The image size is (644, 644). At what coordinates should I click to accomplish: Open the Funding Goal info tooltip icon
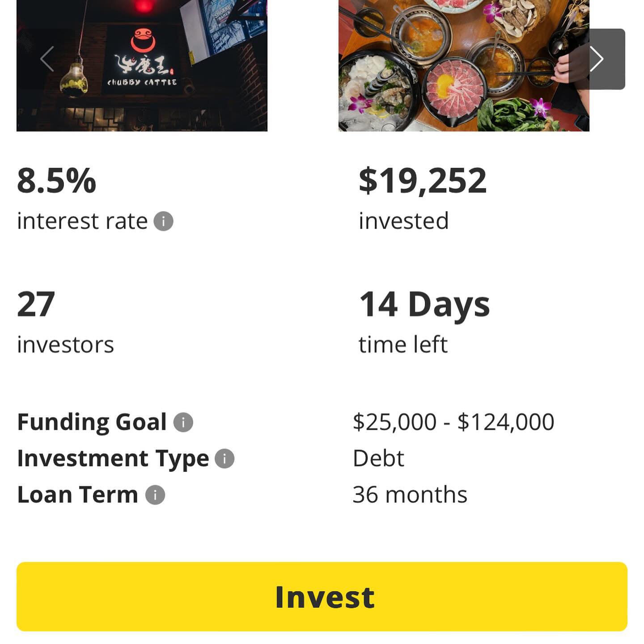click(183, 422)
